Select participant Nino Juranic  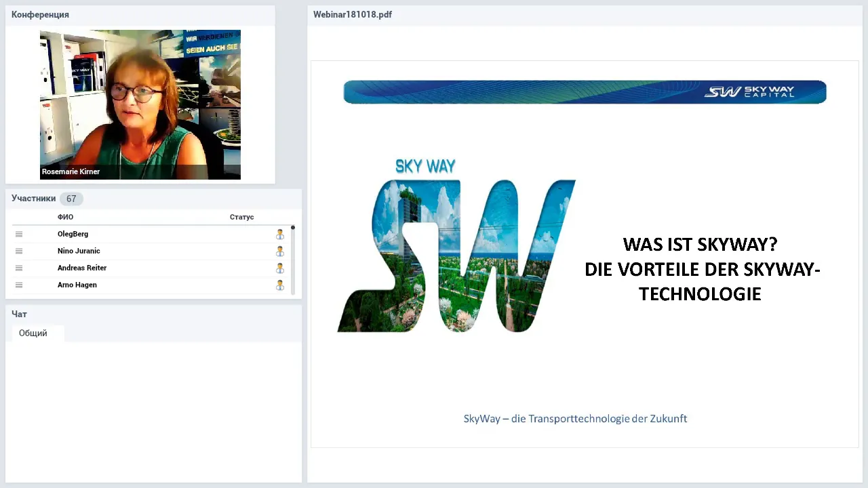(x=79, y=251)
